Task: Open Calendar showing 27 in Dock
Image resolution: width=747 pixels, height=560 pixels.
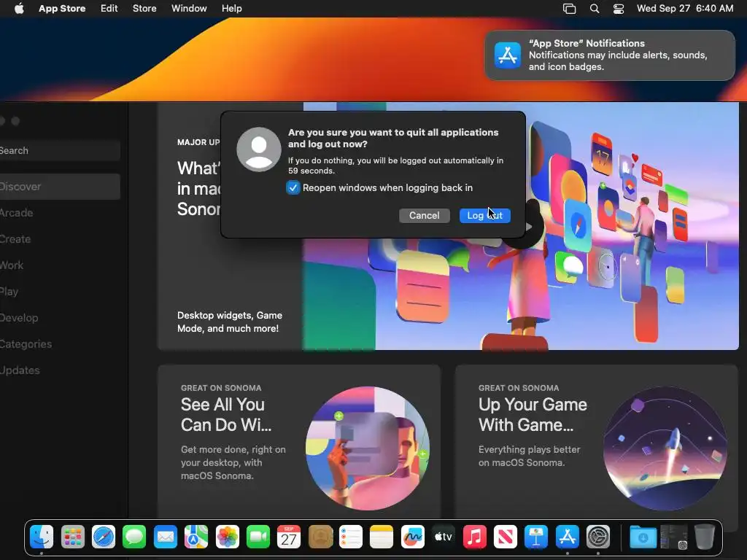Action: click(289, 537)
